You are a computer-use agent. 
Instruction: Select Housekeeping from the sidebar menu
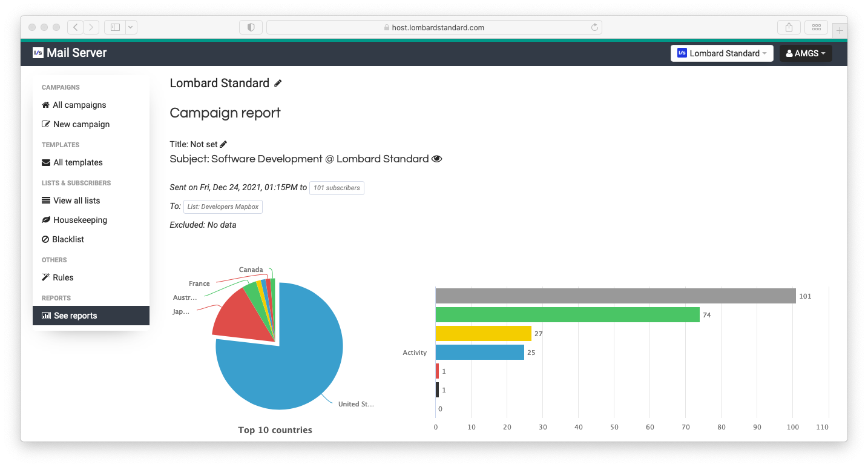coord(80,220)
